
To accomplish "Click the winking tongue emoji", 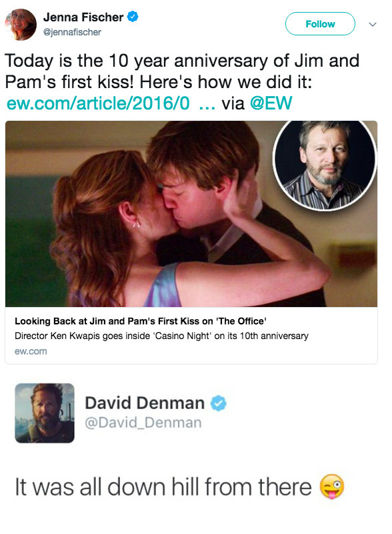I will (x=332, y=487).
